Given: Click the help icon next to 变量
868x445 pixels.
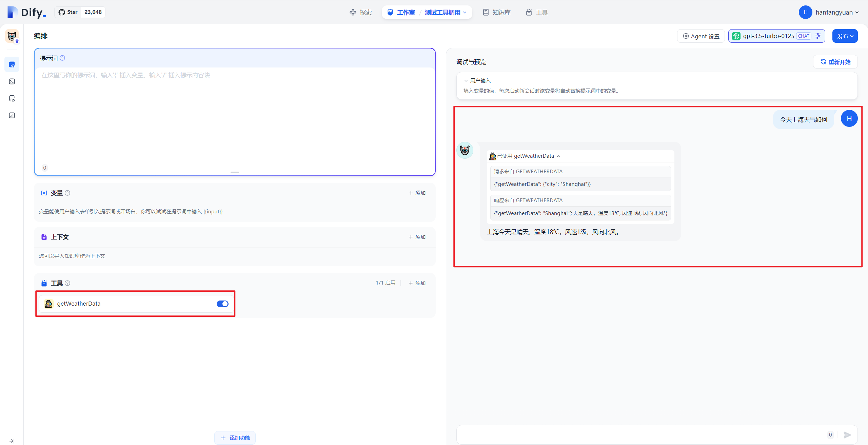Looking at the screenshot, I should 67,193.
